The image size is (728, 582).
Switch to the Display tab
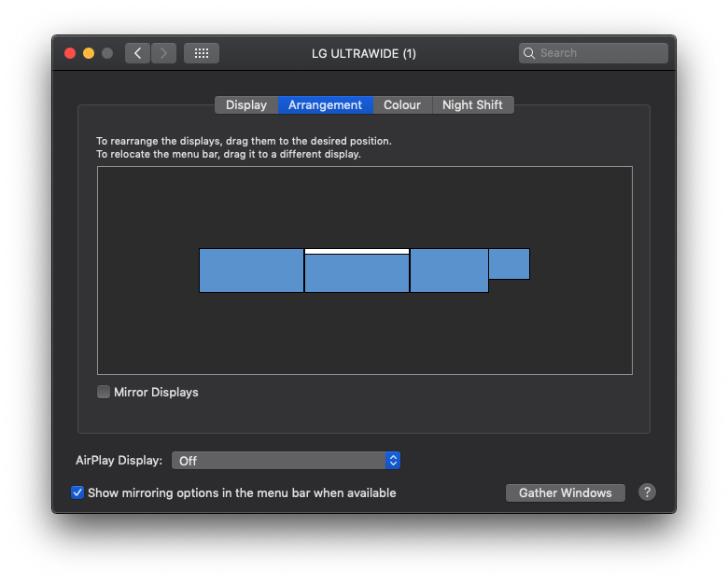[246, 104]
